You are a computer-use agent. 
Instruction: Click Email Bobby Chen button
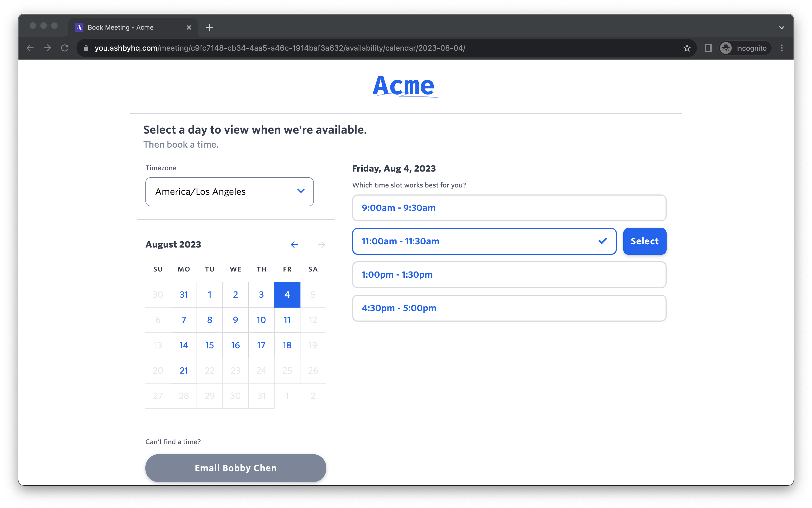(235, 468)
